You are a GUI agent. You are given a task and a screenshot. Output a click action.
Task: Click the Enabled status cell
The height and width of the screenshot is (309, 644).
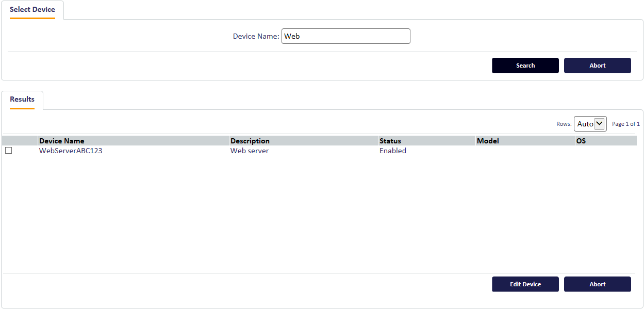[393, 151]
